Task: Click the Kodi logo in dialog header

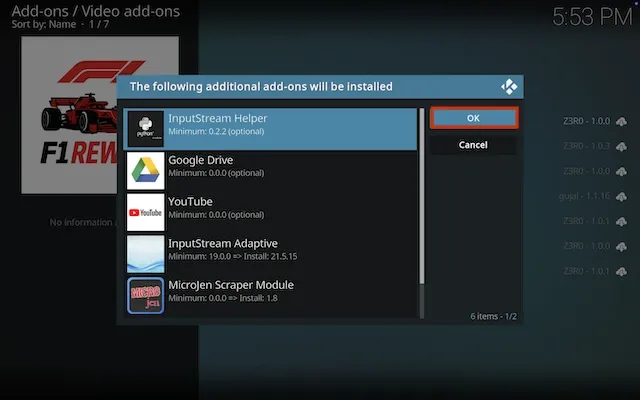Action: pyautogui.click(x=509, y=87)
